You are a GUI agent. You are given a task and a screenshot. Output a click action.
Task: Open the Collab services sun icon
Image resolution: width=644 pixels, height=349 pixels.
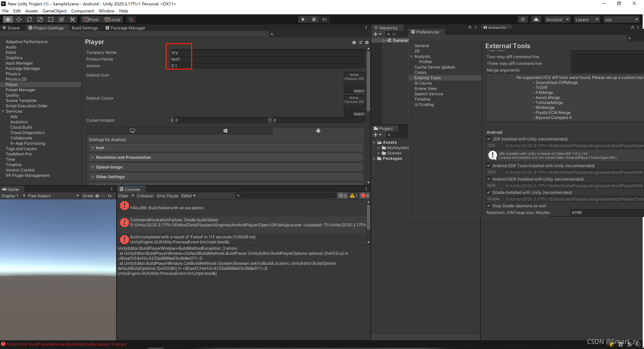(523, 19)
